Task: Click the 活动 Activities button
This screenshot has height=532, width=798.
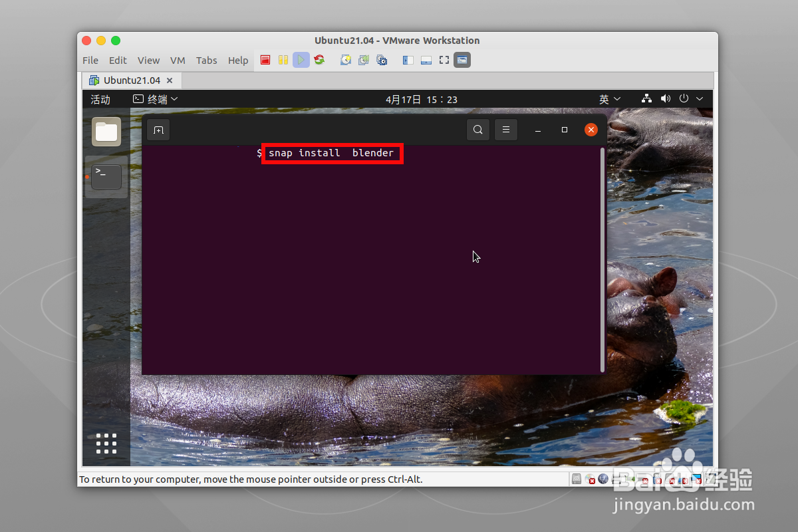Action: tap(100, 99)
